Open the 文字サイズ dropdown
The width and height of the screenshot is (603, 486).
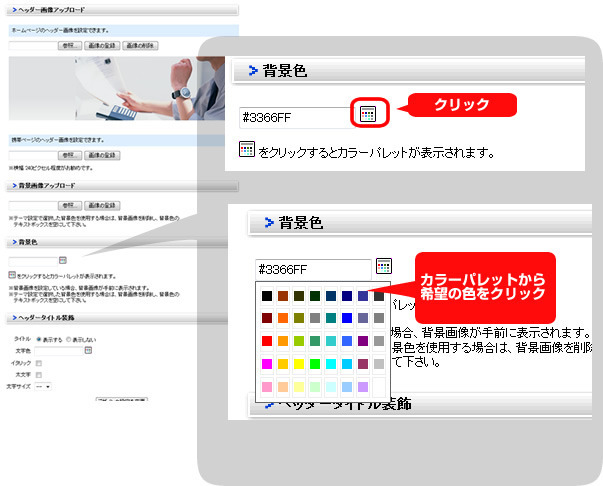pyautogui.click(x=44, y=385)
